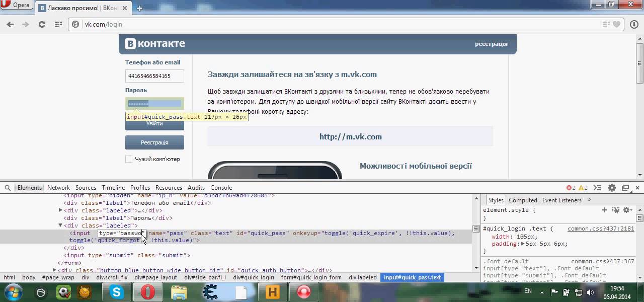Toggle element state selector icon
Image resolution: width=644 pixels, height=302 pixels.
(616, 210)
